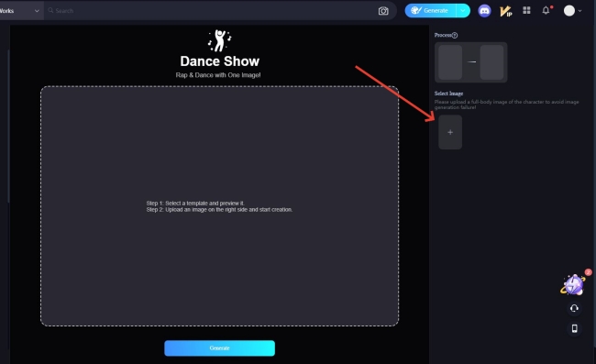Click the camera image-search icon

click(x=383, y=11)
